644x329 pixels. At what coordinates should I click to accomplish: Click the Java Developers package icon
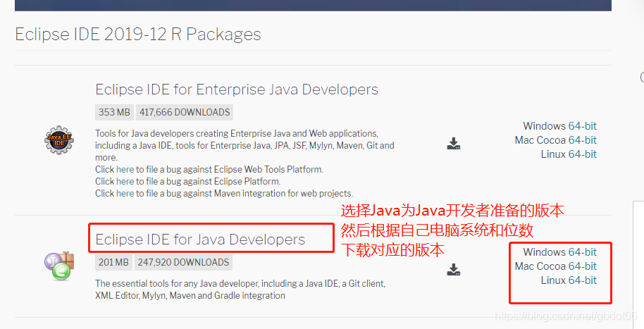pyautogui.click(x=59, y=266)
